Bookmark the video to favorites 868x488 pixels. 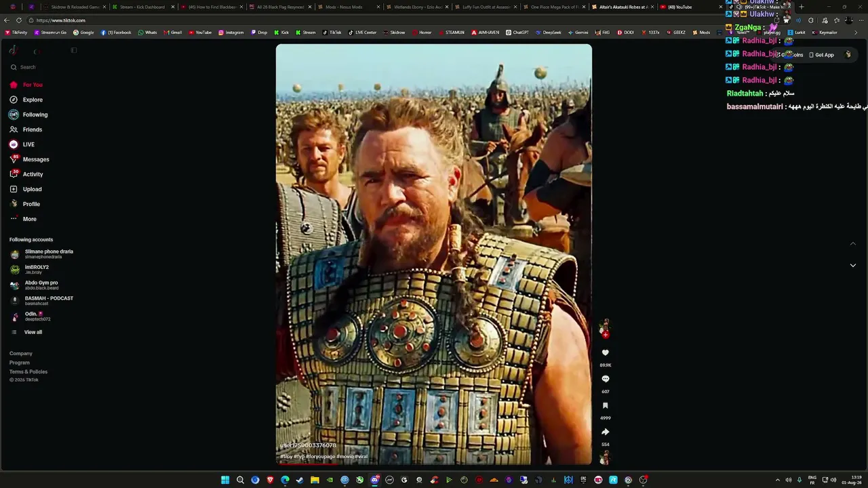[x=606, y=405]
